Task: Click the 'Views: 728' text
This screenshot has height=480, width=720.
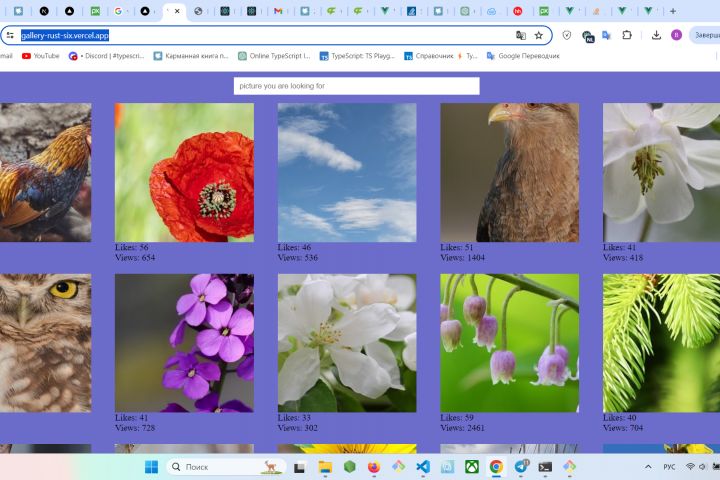Action: (135, 428)
